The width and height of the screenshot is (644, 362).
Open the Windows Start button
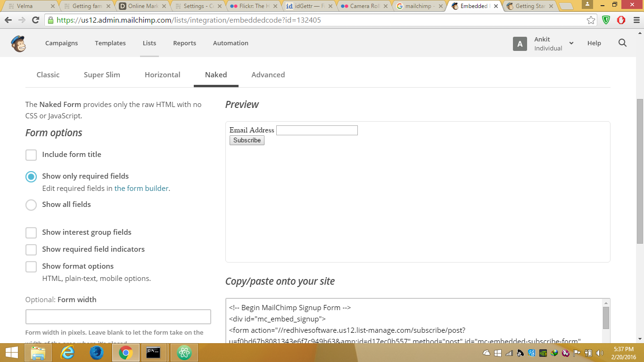tap(11, 353)
